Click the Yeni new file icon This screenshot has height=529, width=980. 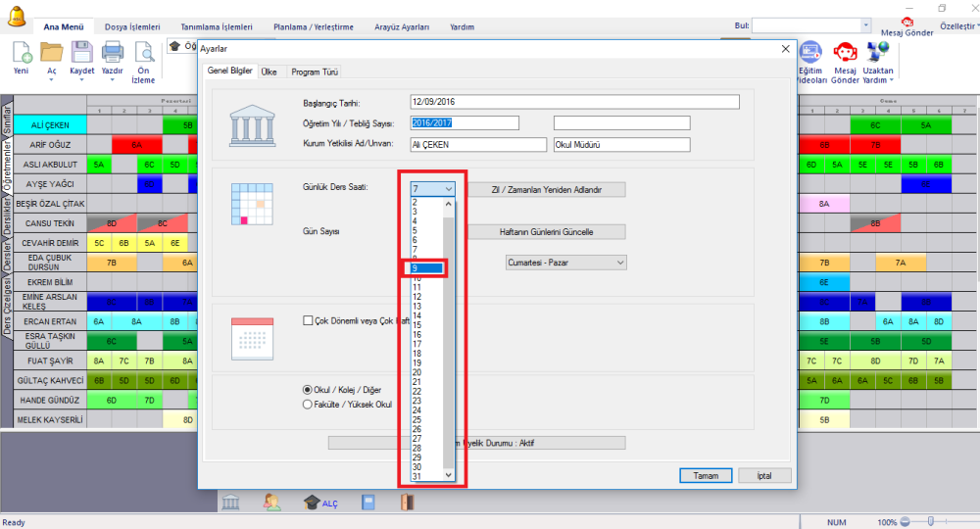pos(22,53)
